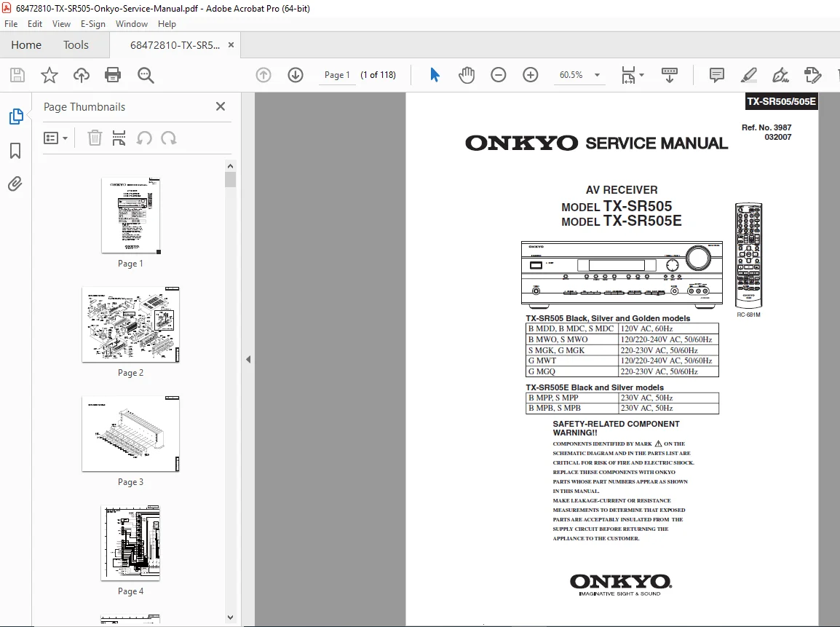Viewport: 840px width, 627px height.
Task: Click the print pages thumbnail toolbar icon
Action: (119, 138)
